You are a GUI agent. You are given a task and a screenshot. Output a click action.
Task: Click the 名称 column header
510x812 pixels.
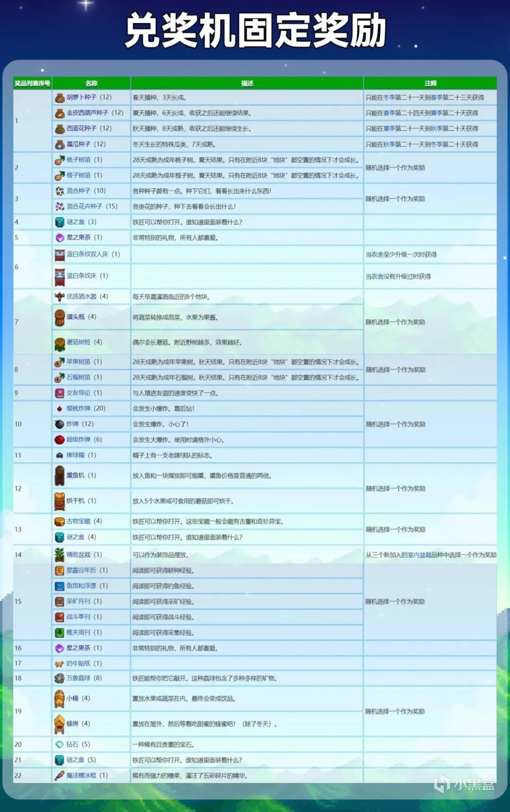[x=92, y=84]
